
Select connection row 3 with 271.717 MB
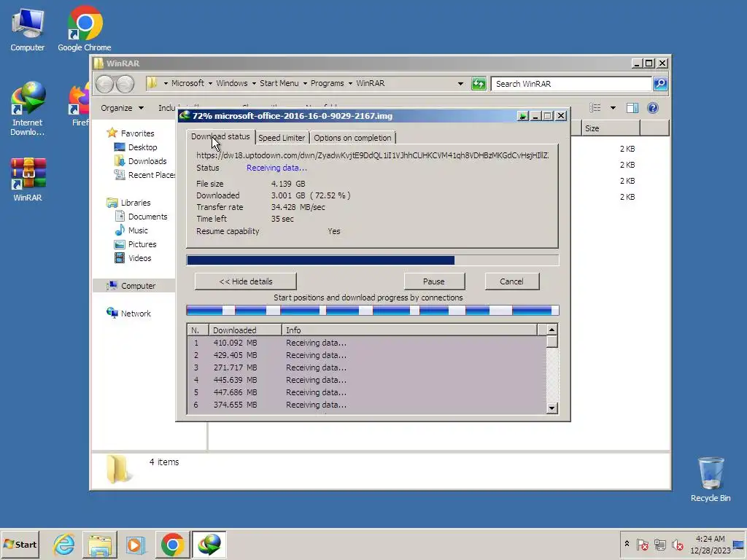(366, 367)
